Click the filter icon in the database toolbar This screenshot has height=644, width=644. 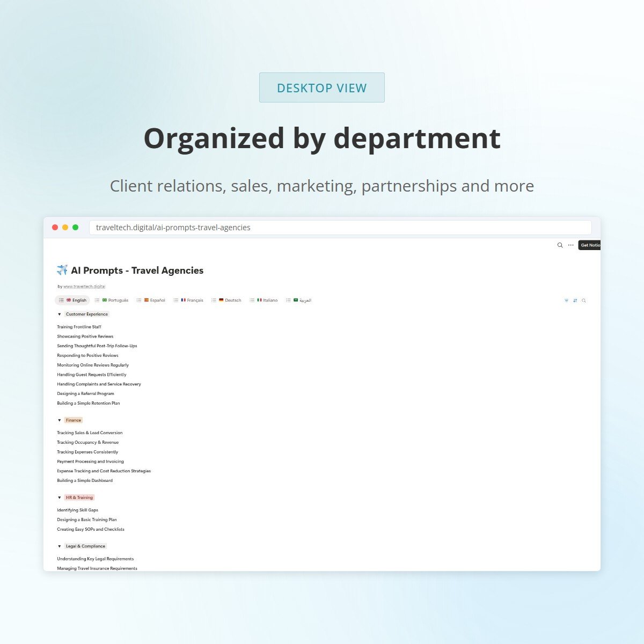point(566,301)
